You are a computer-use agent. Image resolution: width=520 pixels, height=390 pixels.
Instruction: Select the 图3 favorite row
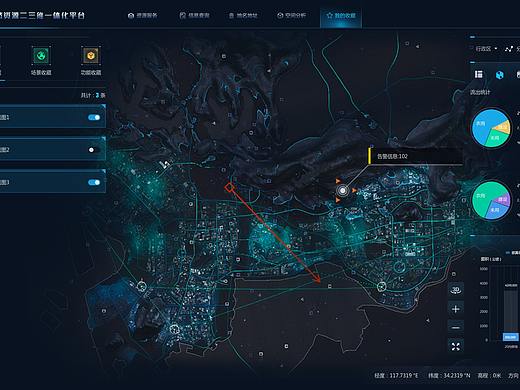tap(53, 182)
